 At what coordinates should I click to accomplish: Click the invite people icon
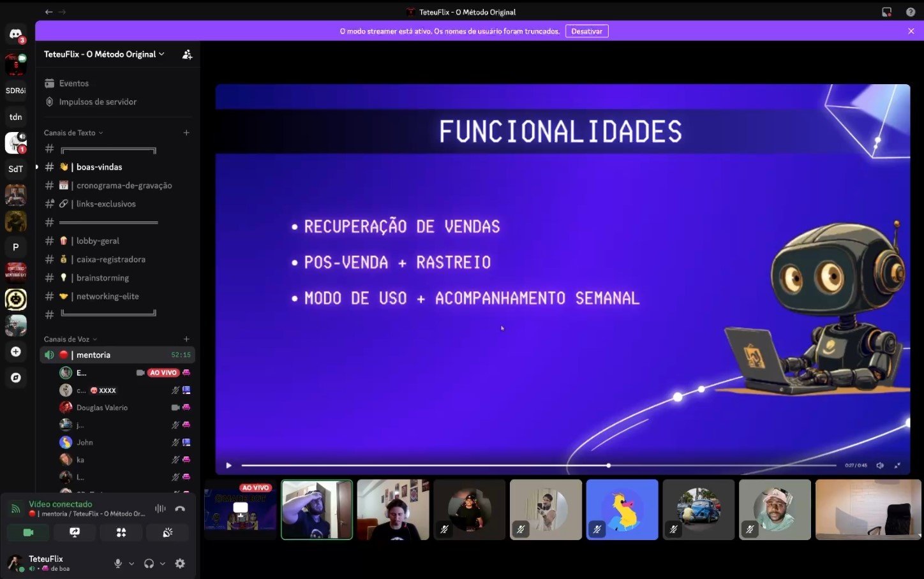(x=187, y=55)
